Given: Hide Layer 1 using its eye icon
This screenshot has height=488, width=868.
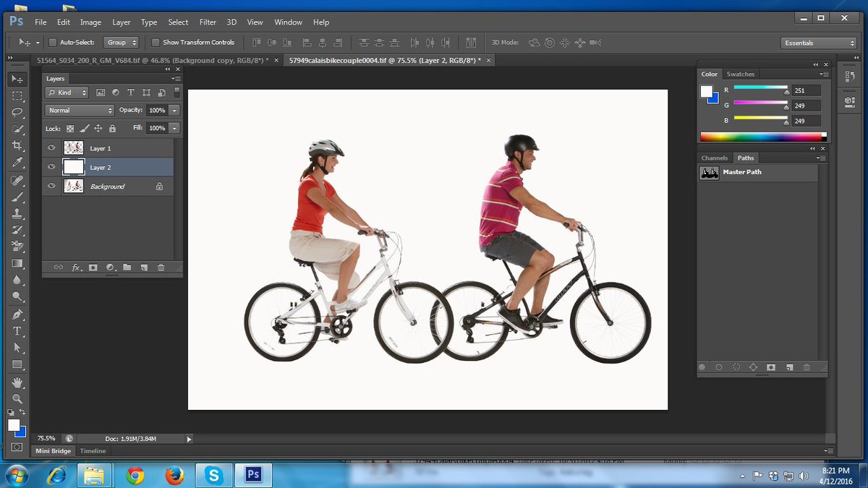Looking at the screenshot, I should point(51,148).
